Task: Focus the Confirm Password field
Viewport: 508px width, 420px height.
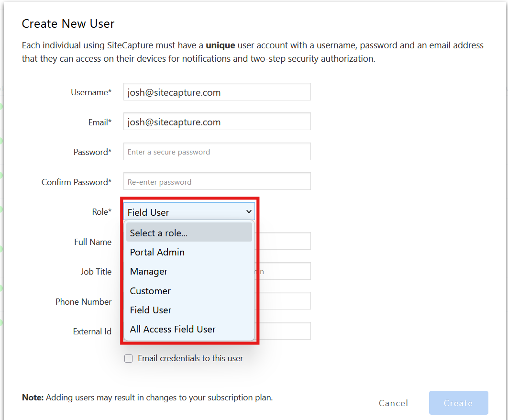Action: pyautogui.click(x=217, y=181)
